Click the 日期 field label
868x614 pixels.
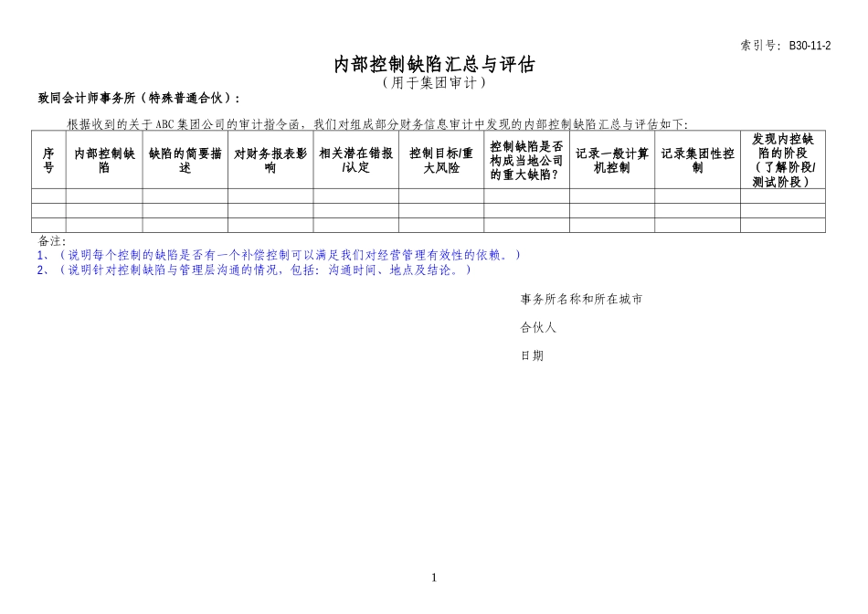pyautogui.click(x=532, y=355)
